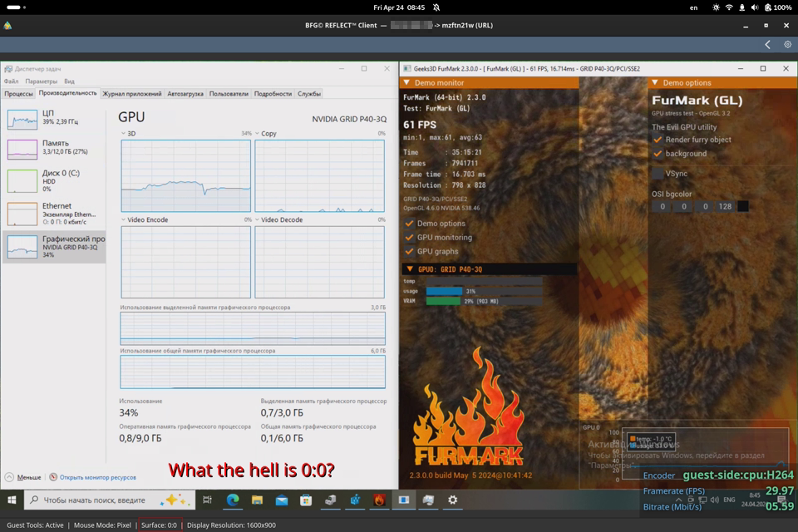Collapse the GPU0: GRID P40-3Q section
The height and width of the screenshot is (532, 798).
tap(410, 269)
